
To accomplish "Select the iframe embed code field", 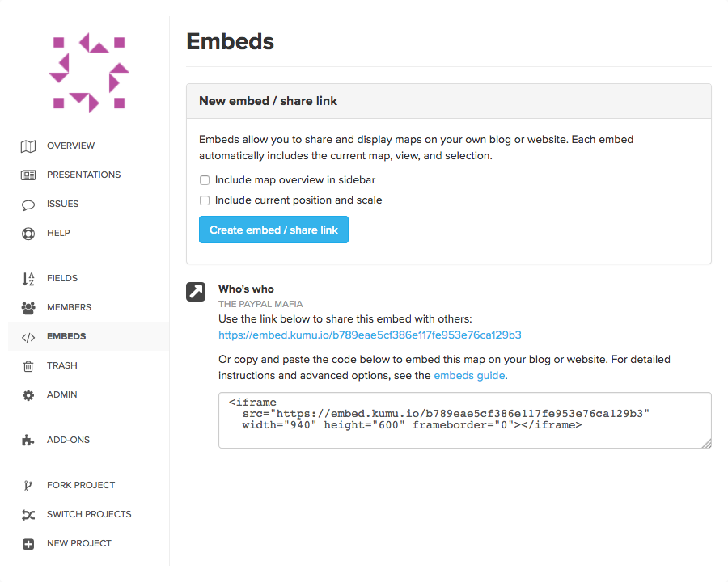I will [464, 420].
